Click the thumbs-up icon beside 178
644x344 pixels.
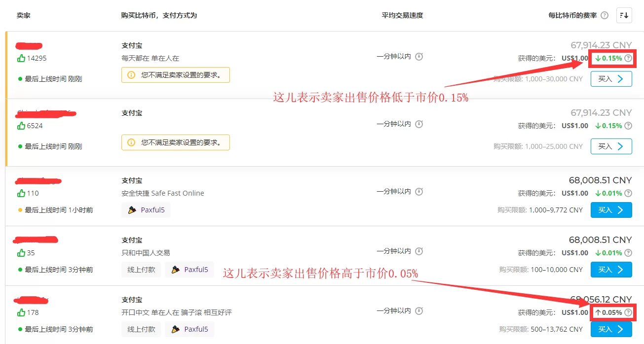pyautogui.click(x=21, y=312)
